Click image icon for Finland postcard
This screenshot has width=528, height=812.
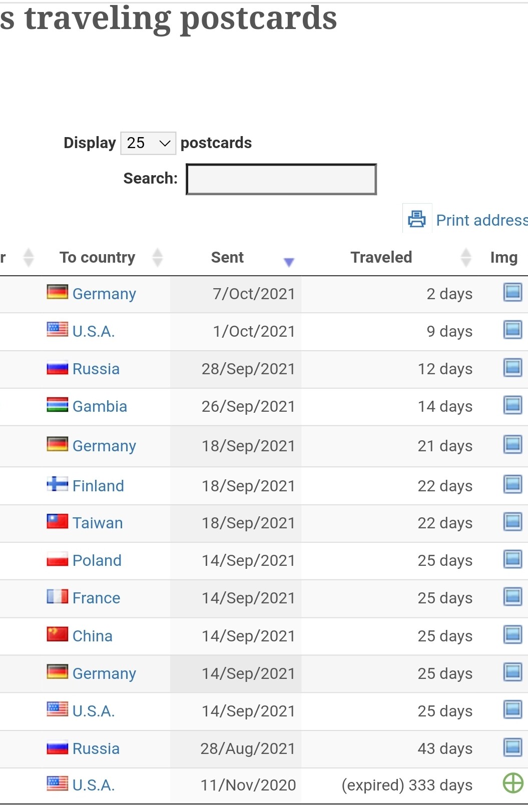512,484
